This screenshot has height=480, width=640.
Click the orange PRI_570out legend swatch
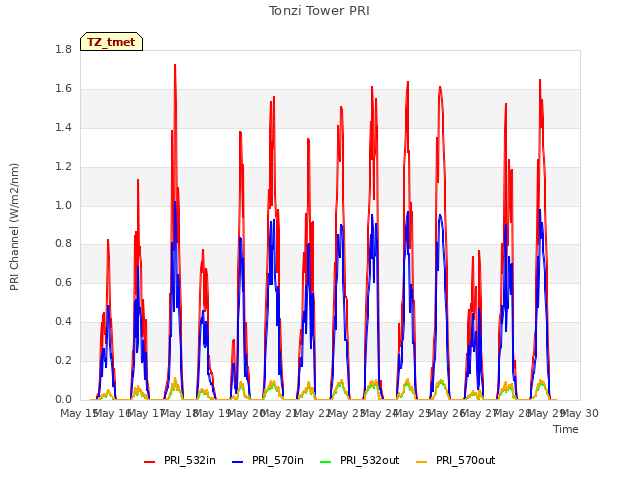(x=422, y=462)
